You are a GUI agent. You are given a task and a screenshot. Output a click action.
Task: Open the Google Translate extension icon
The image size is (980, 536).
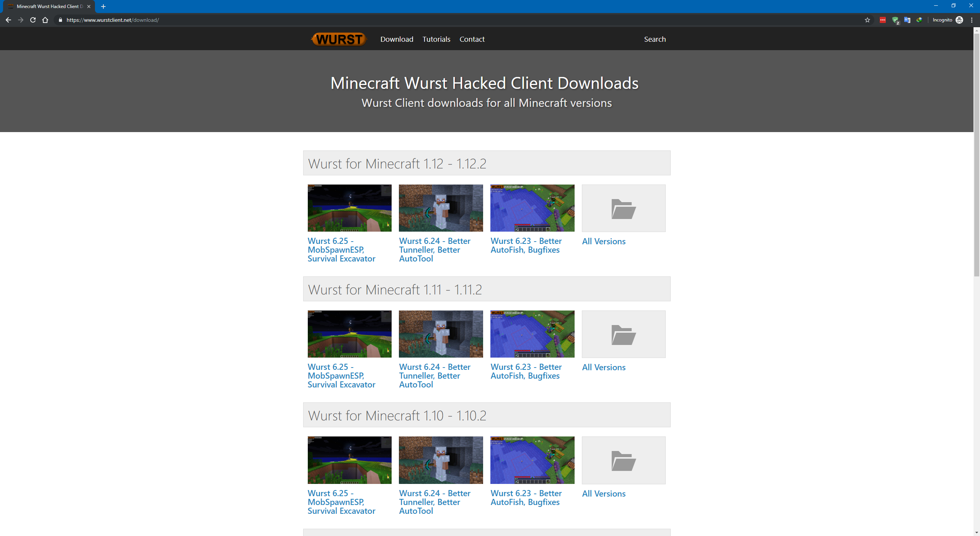[907, 20]
